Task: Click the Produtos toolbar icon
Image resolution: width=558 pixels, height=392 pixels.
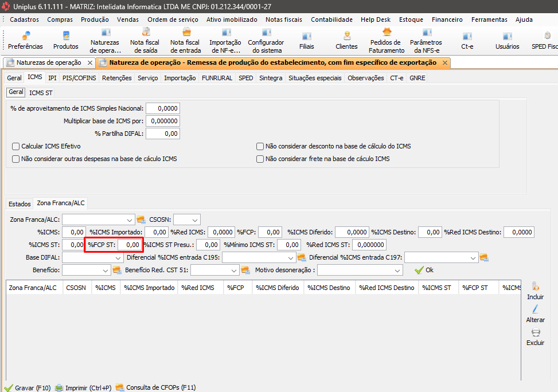Action: coord(65,40)
